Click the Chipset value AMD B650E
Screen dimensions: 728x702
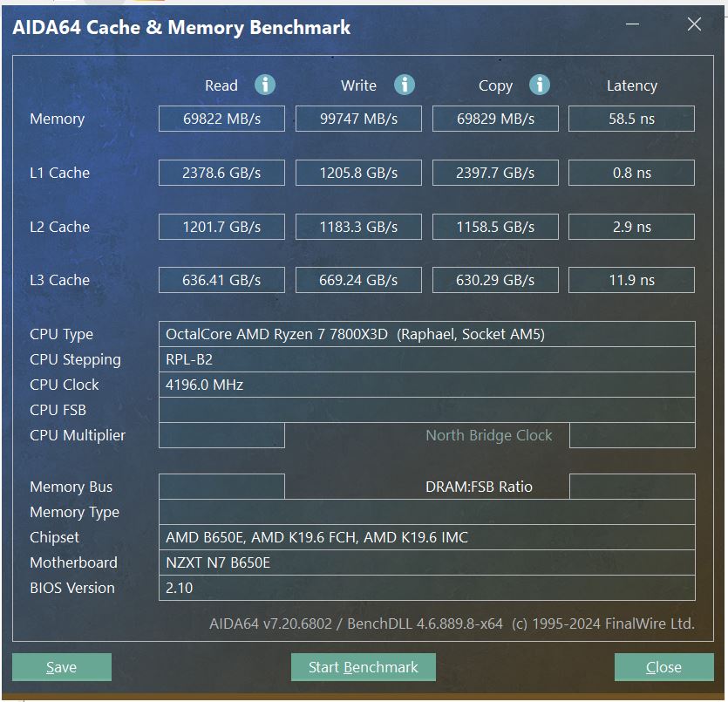point(426,537)
